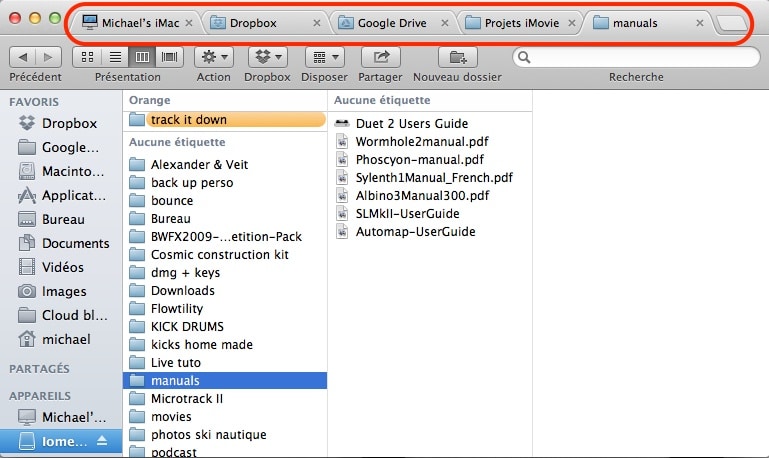769x458 pixels.
Task: Click the search field
Action: pyautogui.click(x=635, y=58)
